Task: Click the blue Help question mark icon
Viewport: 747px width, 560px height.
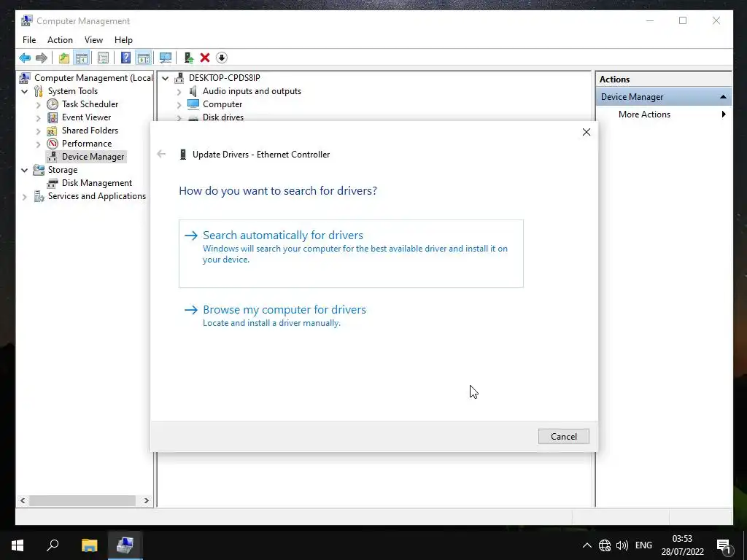Action: pos(125,58)
